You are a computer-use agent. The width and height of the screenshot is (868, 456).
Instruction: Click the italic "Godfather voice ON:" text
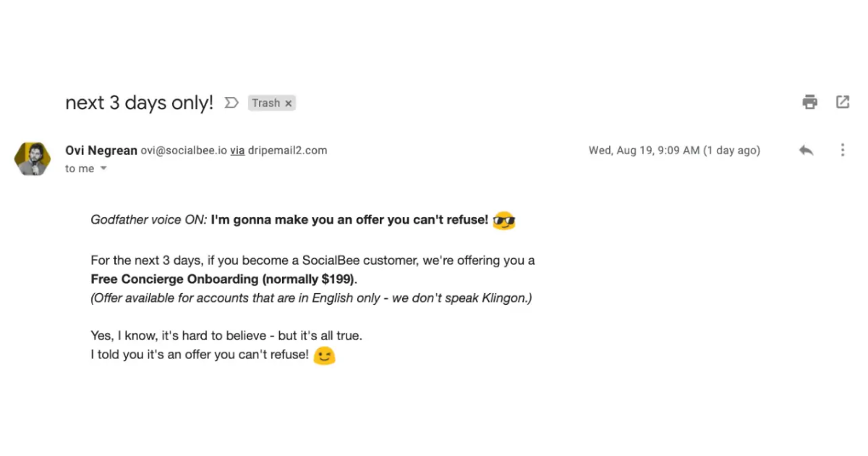click(x=148, y=220)
